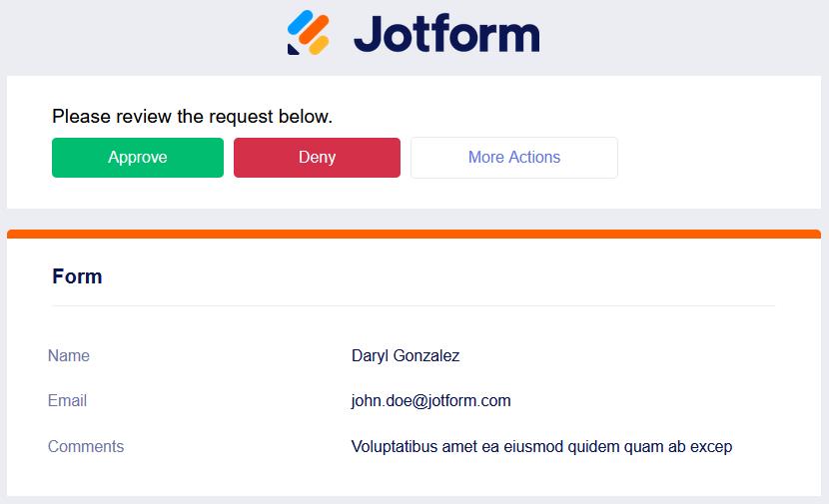Approve the request with the green button
The height and width of the screenshot is (504, 829).
[138, 158]
